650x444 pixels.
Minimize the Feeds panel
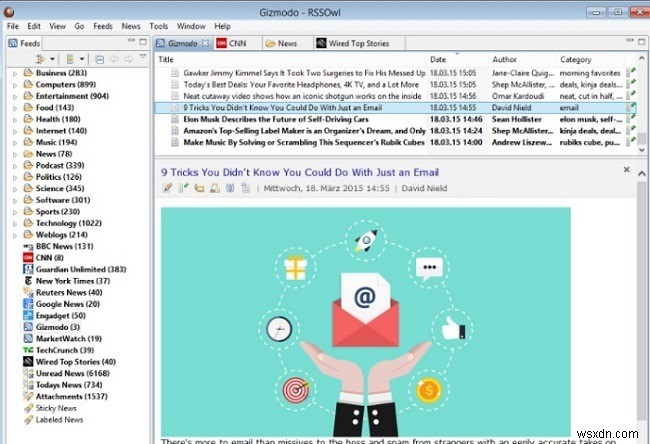click(131, 41)
